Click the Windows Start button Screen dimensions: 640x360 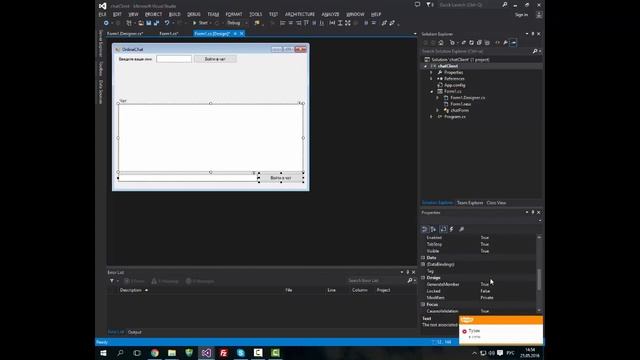pyautogui.click(x=103, y=353)
